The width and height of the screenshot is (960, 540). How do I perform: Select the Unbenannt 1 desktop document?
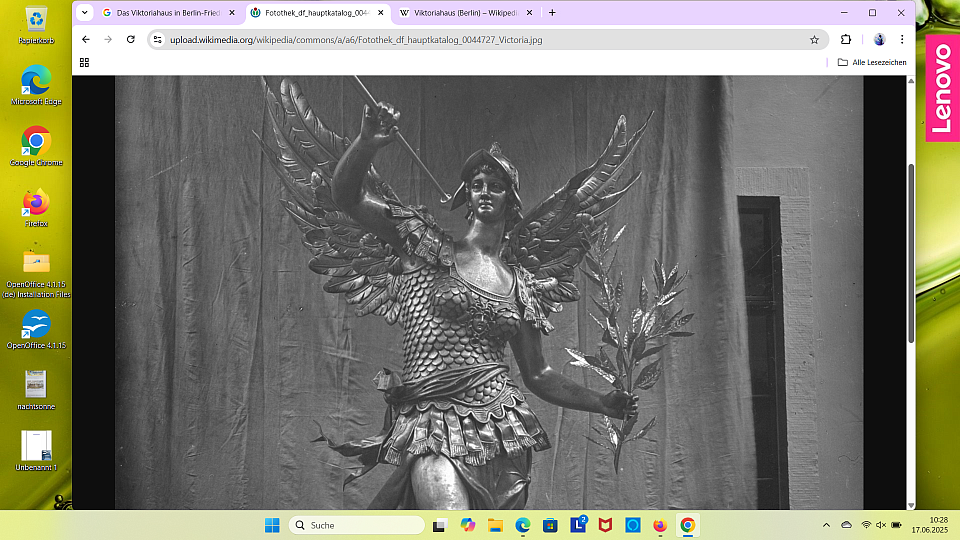(36, 451)
